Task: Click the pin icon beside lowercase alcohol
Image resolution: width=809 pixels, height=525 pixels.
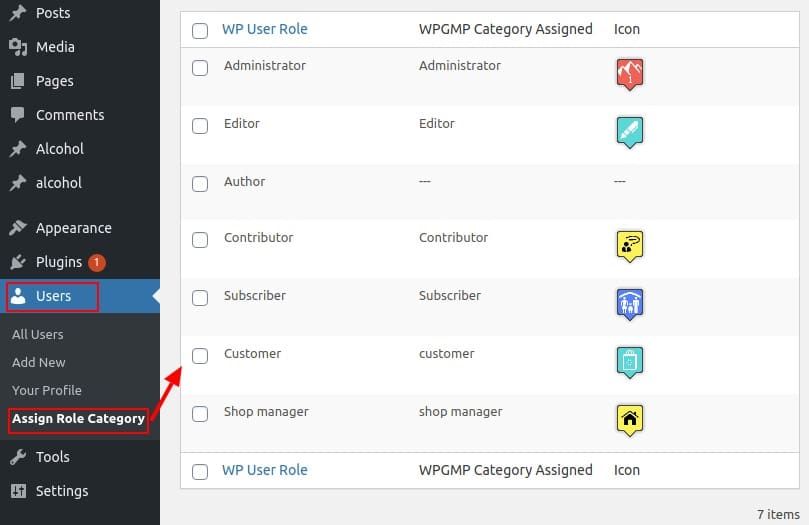Action: [18, 183]
